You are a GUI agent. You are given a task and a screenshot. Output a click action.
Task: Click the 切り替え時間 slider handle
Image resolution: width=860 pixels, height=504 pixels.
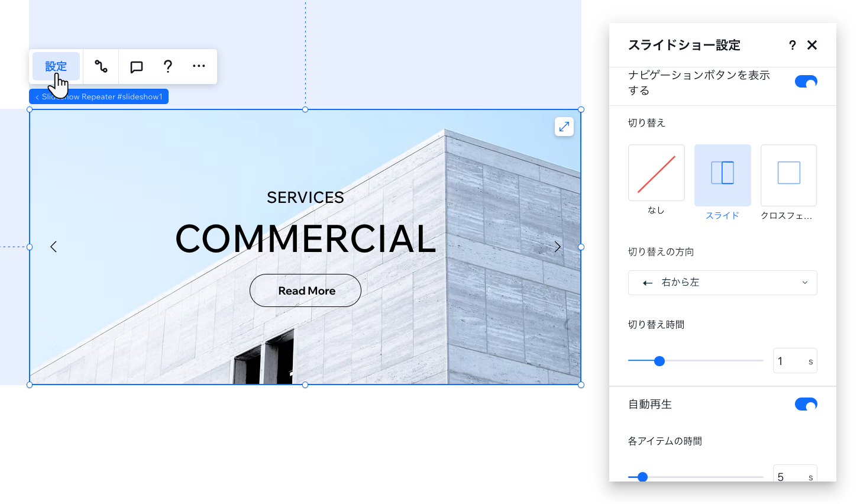tap(659, 361)
